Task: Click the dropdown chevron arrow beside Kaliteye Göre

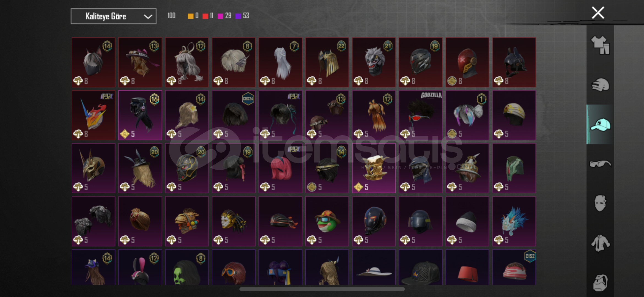Action: tap(148, 17)
